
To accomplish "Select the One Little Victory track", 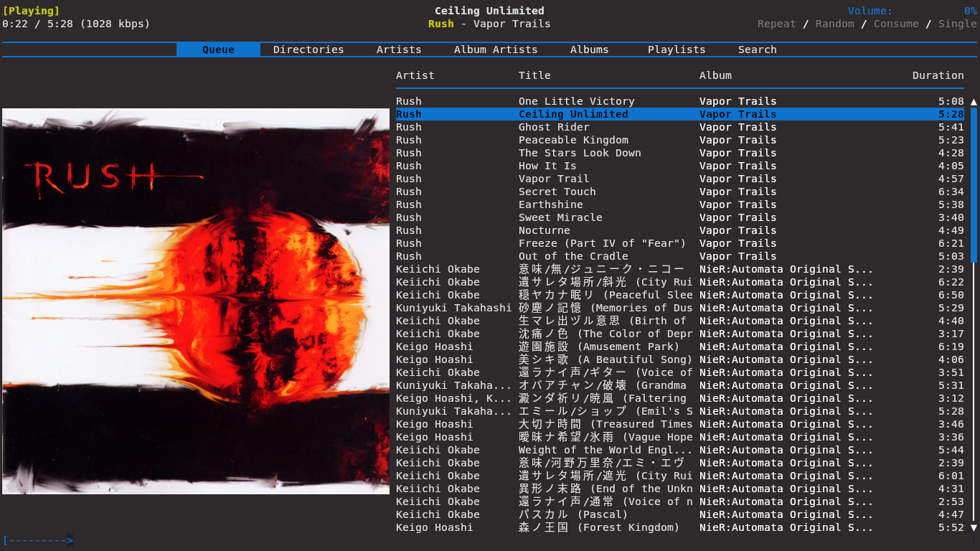I will pos(680,101).
